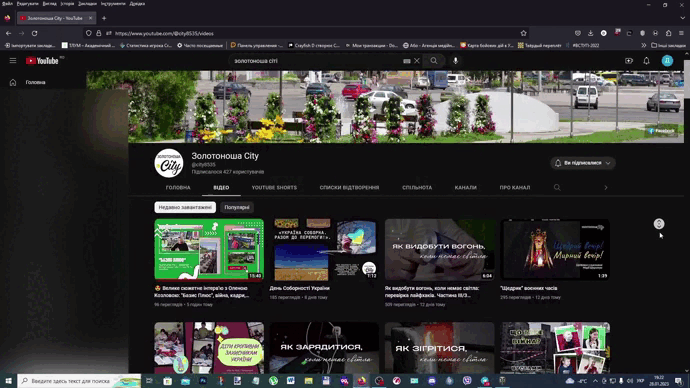Switch to the ПРО КАНАЛ tab

coord(515,188)
